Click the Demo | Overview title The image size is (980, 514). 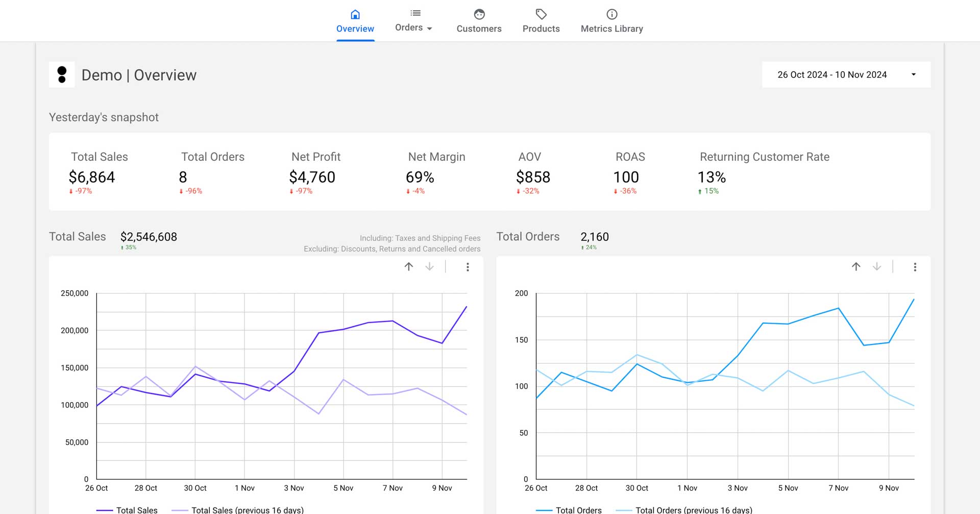pos(139,75)
